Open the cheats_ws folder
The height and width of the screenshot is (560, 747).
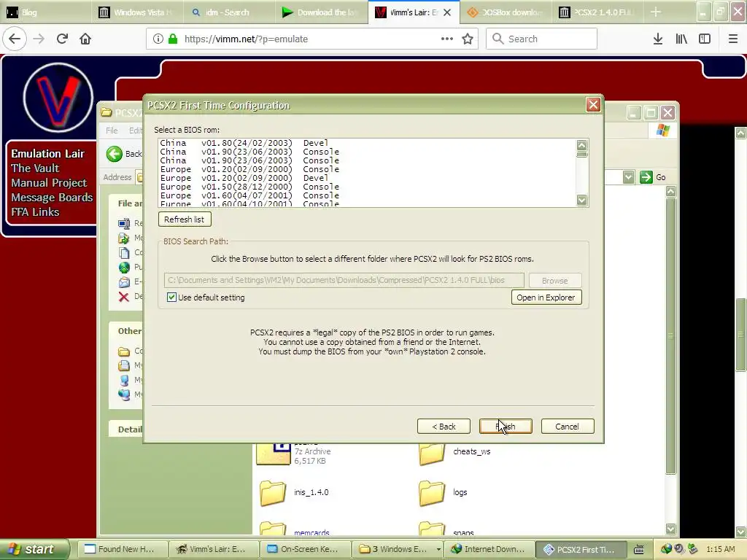[432, 453]
